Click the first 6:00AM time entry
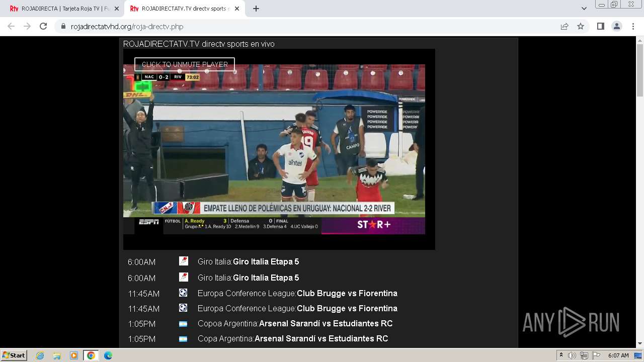This screenshot has height=362, width=644. coord(141,262)
